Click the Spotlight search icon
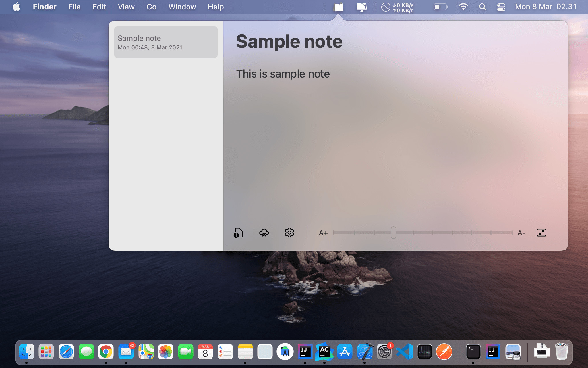This screenshot has height=368, width=588. pyautogui.click(x=482, y=7)
